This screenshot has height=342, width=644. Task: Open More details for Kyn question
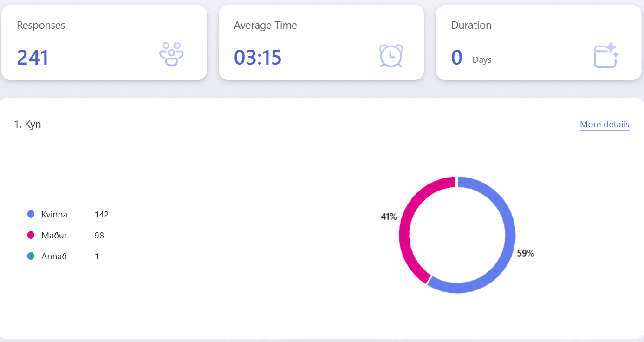(604, 125)
